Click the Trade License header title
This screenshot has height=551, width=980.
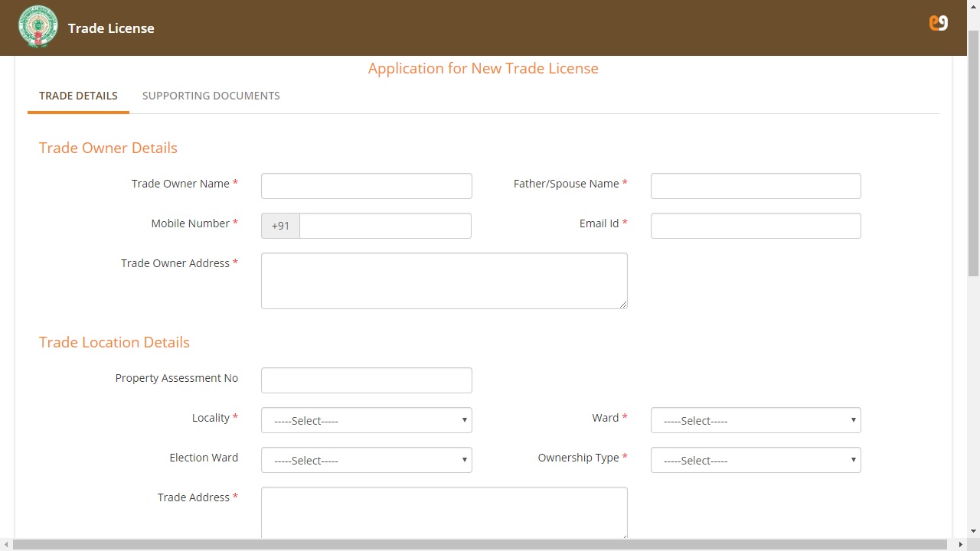[x=111, y=28]
